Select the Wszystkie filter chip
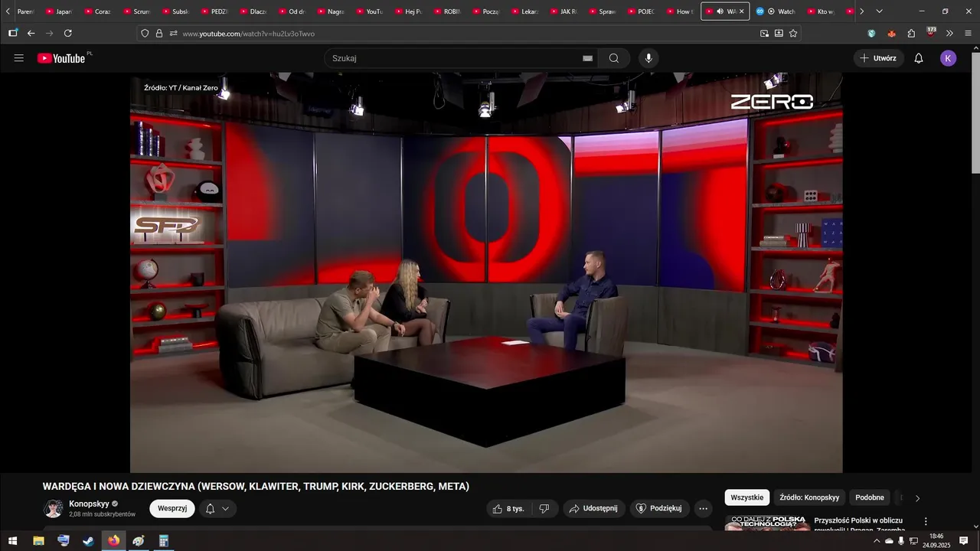 click(747, 497)
